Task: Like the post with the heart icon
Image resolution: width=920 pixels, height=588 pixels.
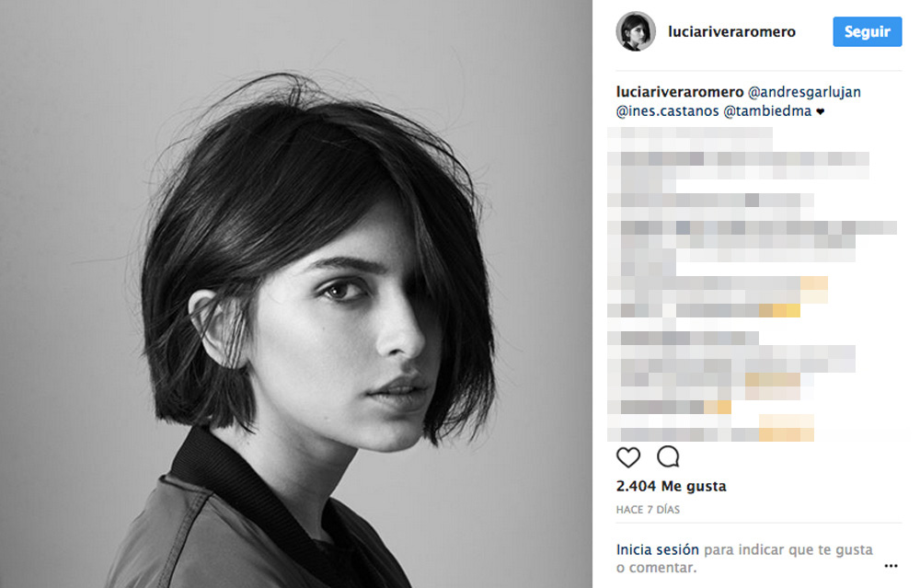Action: click(x=627, y=457)
